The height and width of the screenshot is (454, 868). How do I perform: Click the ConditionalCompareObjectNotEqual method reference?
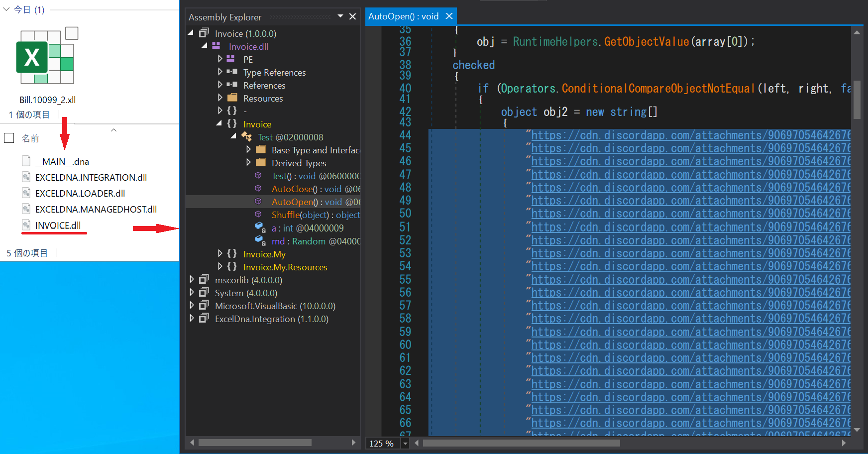tap(659, 88)
